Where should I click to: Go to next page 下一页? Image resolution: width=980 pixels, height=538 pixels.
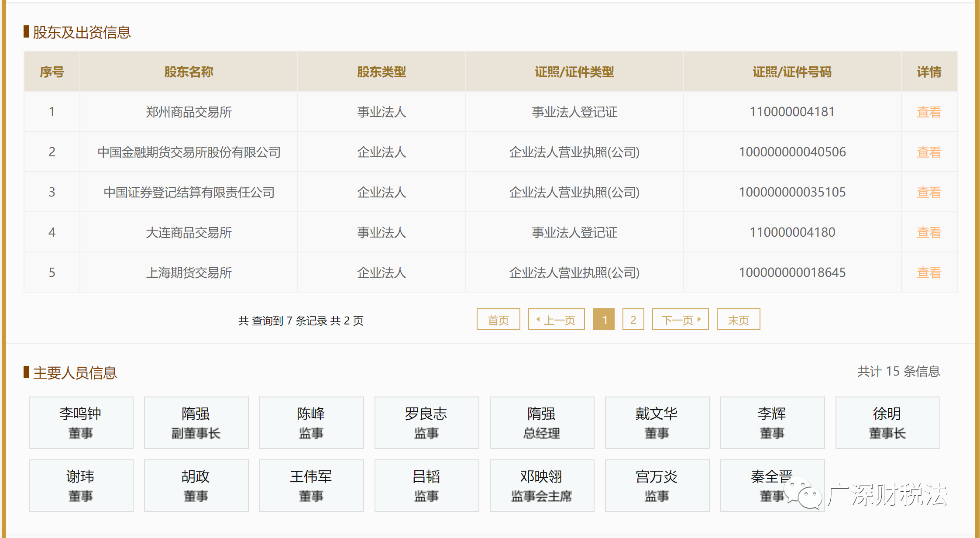pos(680,320)
